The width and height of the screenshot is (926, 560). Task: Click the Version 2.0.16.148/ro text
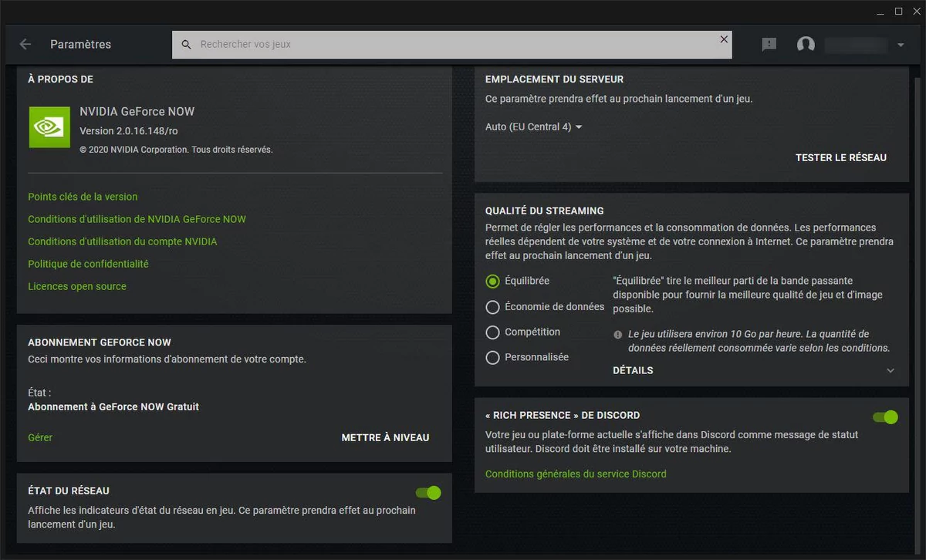pos(129,131)
